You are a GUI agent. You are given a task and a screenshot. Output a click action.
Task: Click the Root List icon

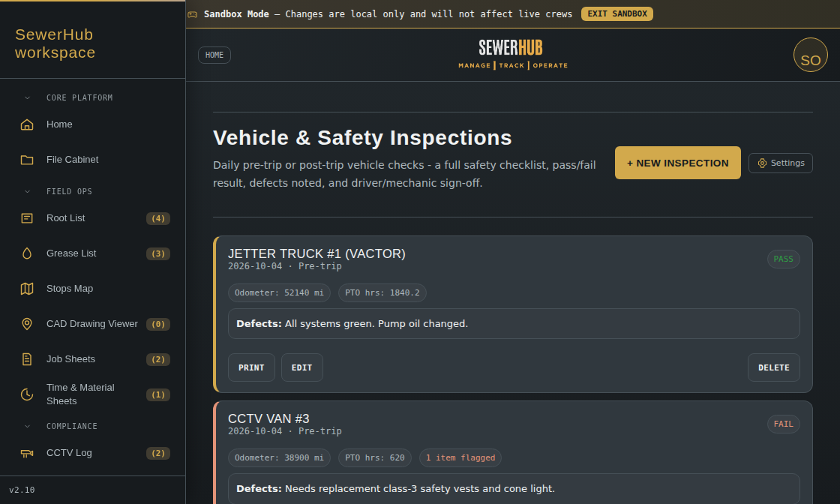[x=27, y=218]
